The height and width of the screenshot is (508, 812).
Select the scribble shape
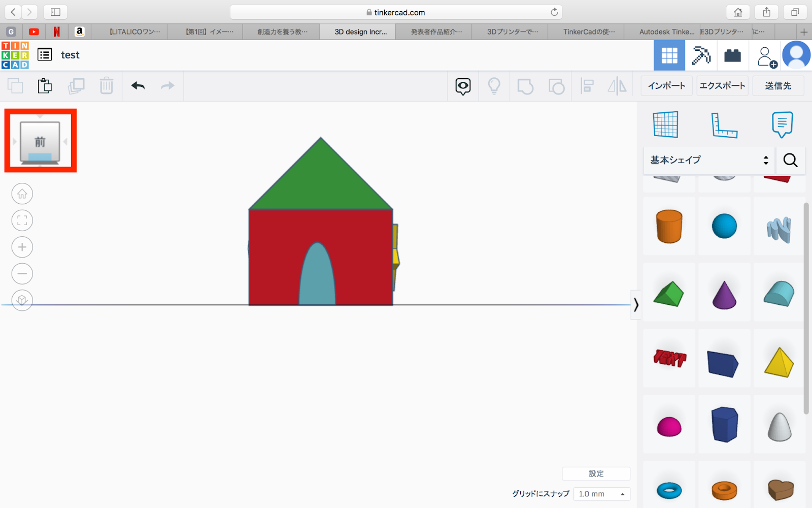pos(779,230)
